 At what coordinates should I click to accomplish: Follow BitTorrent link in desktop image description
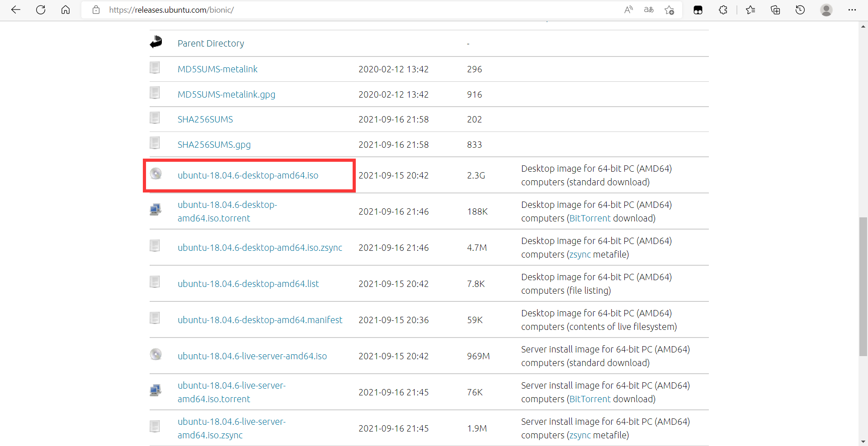(590, 218)
